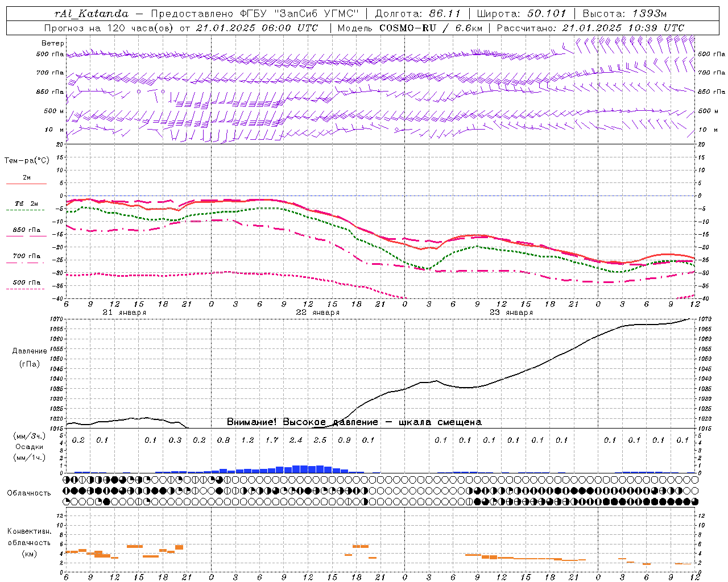Click the Облачность panel label
Screen dimensions: 728x582
[29, 493]
